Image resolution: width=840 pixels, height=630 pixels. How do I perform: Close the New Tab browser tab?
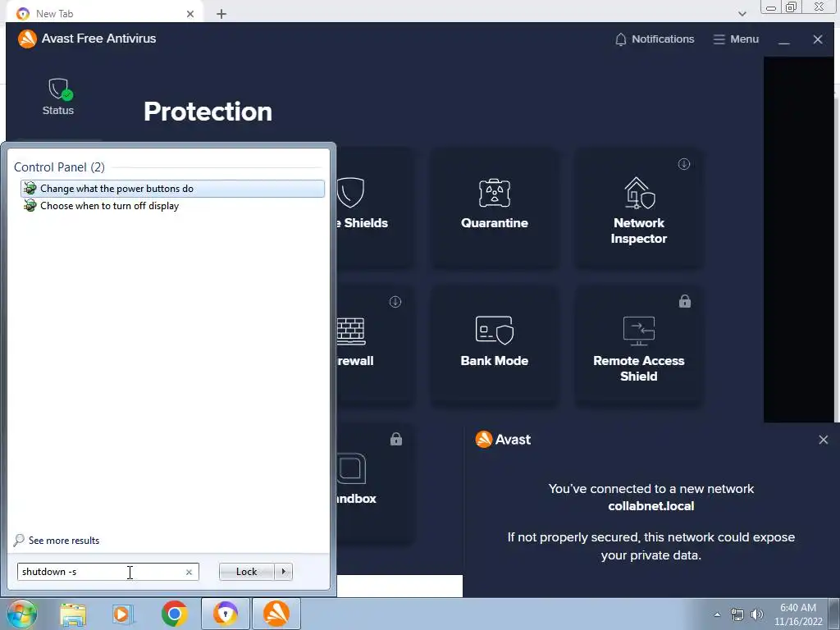(190, 14)
